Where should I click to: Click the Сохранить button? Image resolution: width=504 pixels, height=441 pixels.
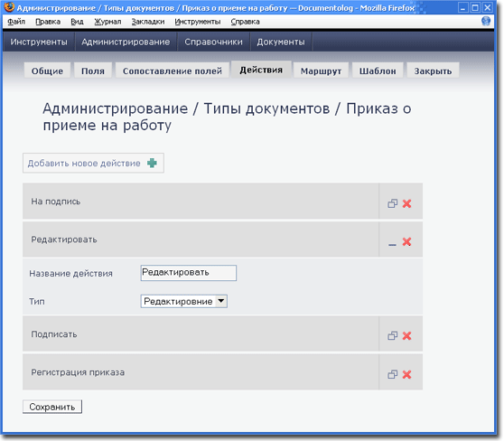click(52, 407)
